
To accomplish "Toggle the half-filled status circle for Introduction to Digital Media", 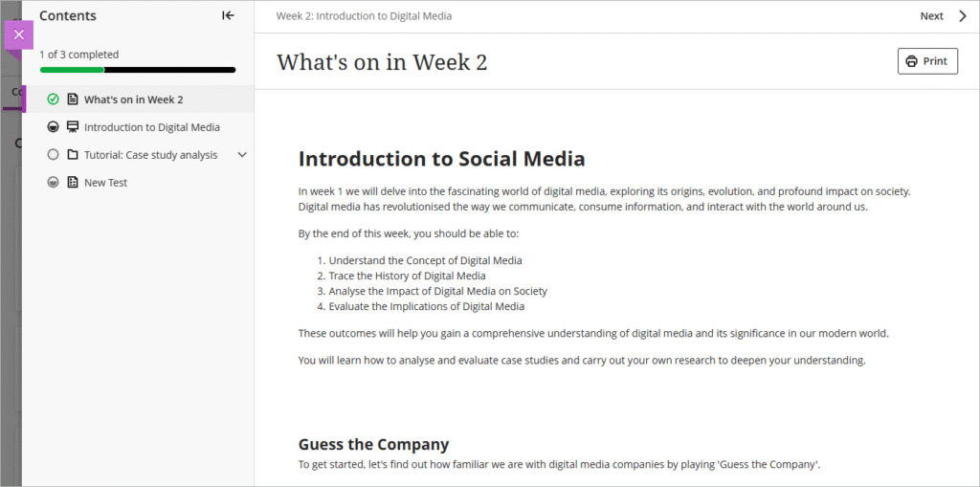I will tap(54, 127).
